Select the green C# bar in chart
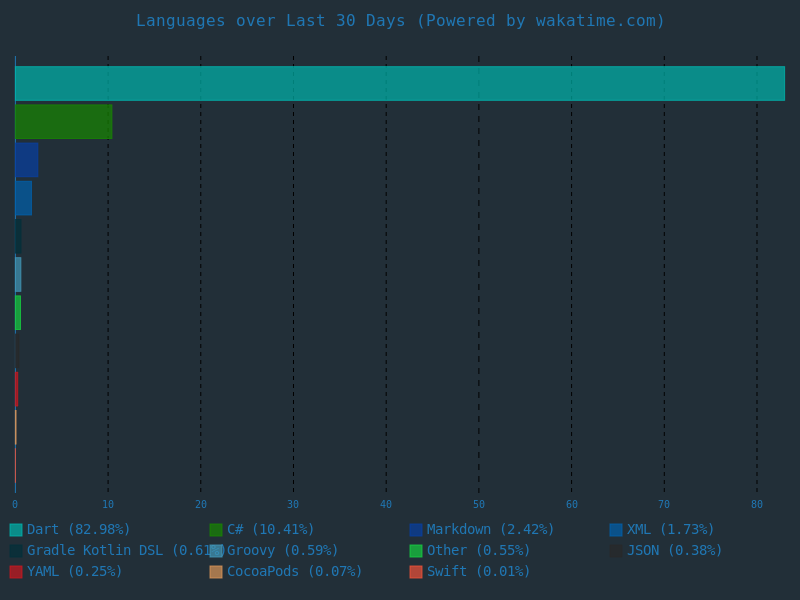Viewport: 800px width, 600px height. pos(63,122)
